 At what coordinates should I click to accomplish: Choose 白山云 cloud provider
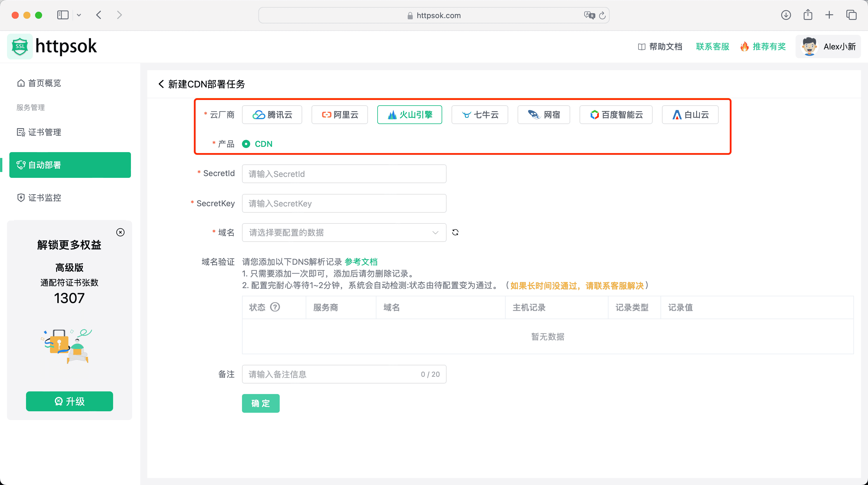pos(690,115)
